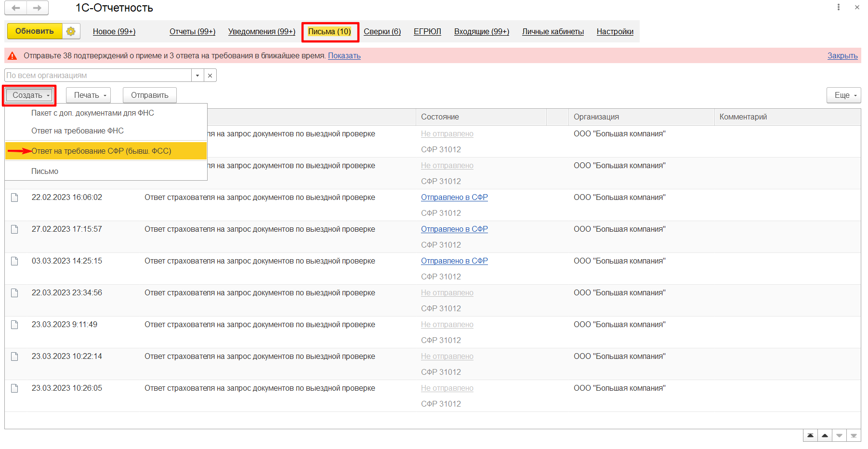Open Личные кабинеты tab

(553, 32)
